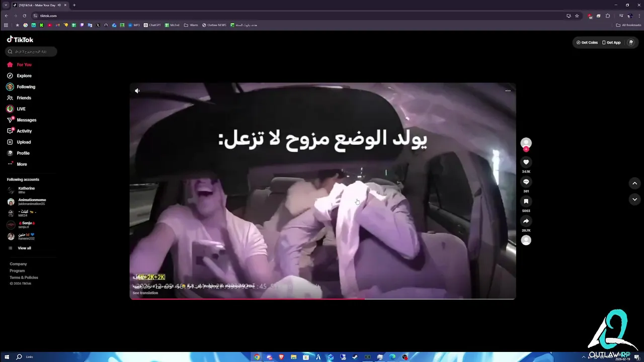Expand View all following accounts
Screen dimensions: 644x362
click(20, 248)
